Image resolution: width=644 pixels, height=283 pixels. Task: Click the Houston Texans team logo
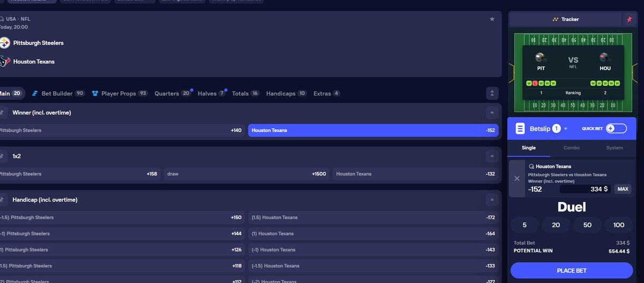tap(5, 61)
